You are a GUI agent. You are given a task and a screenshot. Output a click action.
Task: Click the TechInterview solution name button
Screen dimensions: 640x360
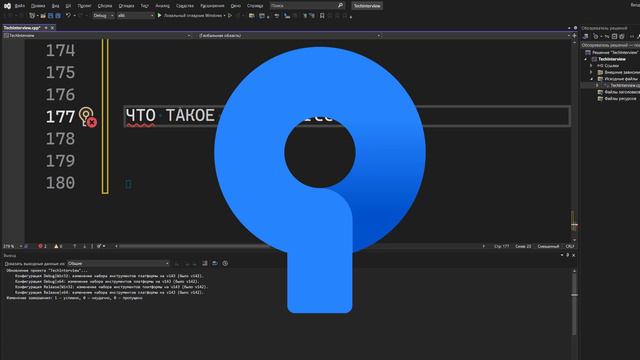367,6
